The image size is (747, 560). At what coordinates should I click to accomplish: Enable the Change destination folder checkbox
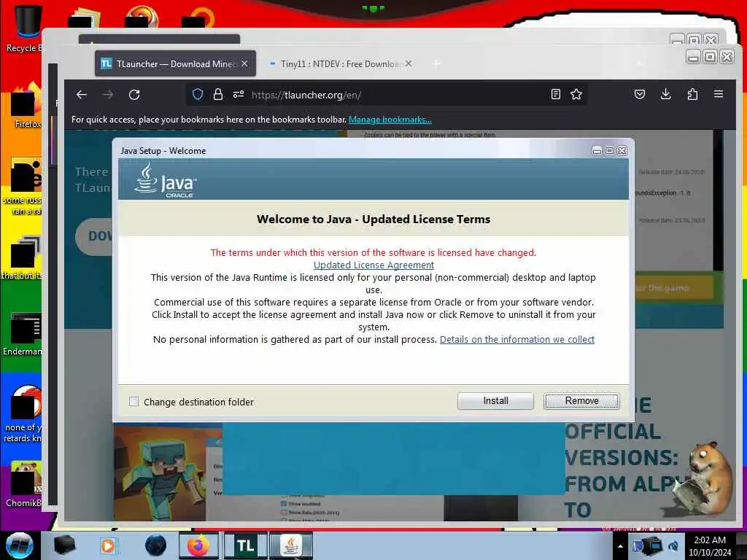click(134, 402)
